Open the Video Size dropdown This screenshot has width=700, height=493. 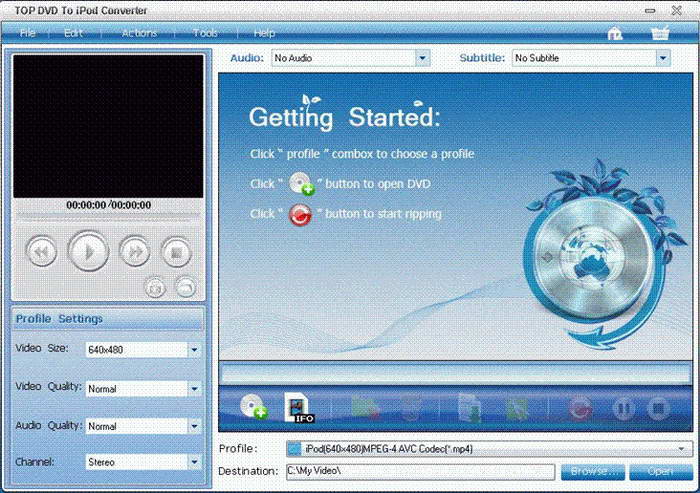tap(194, 350)
